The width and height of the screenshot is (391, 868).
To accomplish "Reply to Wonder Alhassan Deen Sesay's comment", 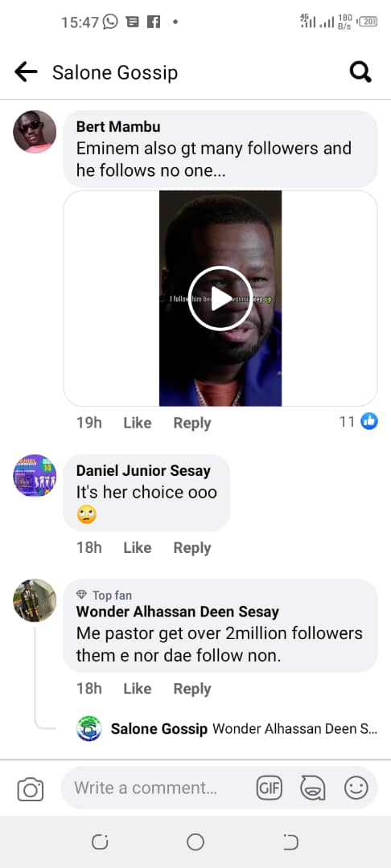I will pyautogui.click(x=192, y=689).
